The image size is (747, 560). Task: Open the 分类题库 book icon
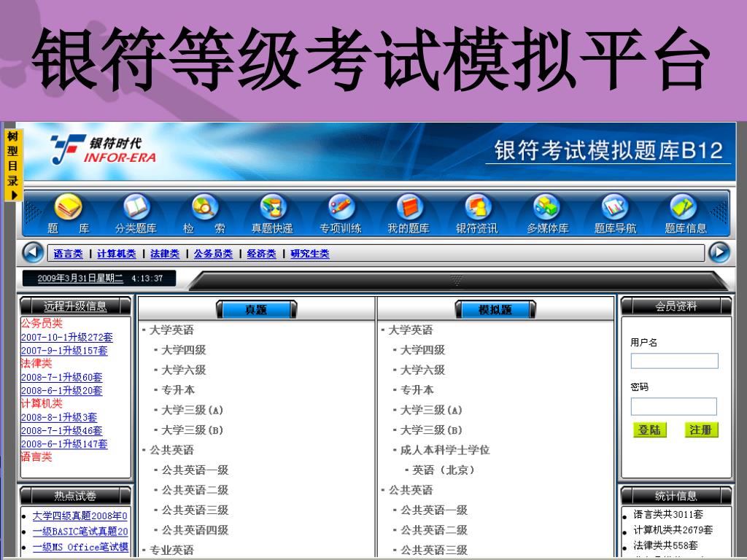point(136,207)
